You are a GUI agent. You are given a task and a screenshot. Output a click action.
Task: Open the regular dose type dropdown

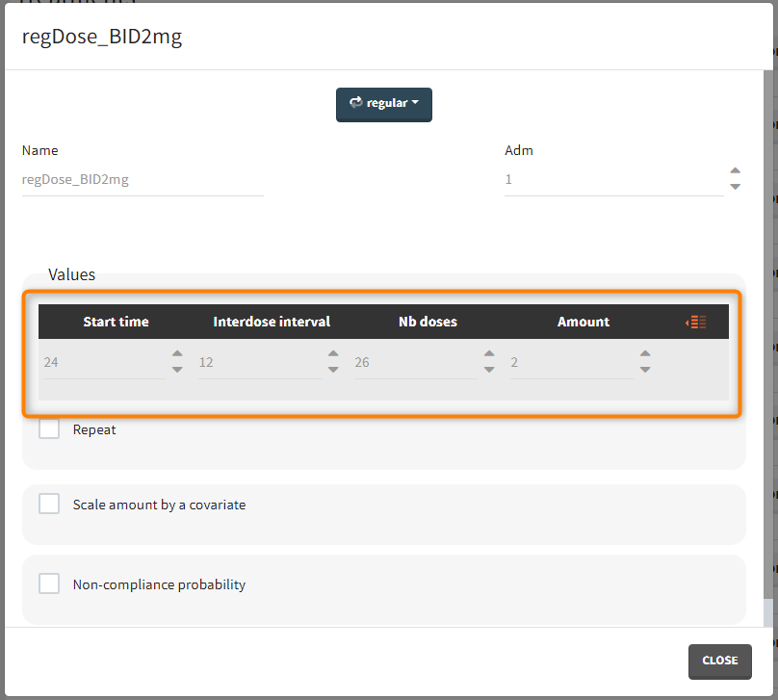(384, 104)
